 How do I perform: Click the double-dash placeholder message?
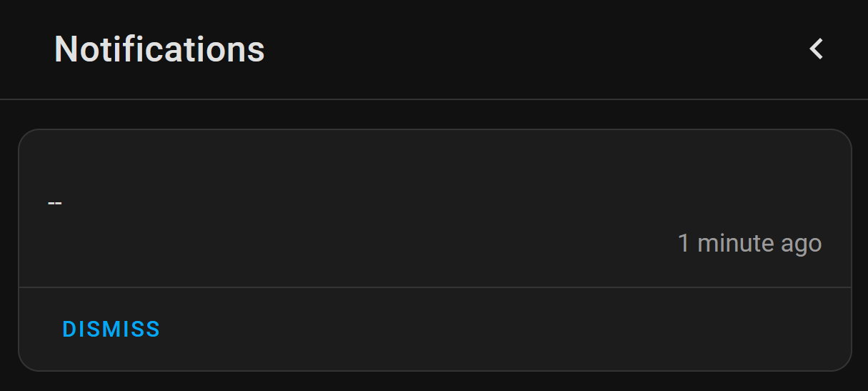pyautogui.click(x=55, y=203)
